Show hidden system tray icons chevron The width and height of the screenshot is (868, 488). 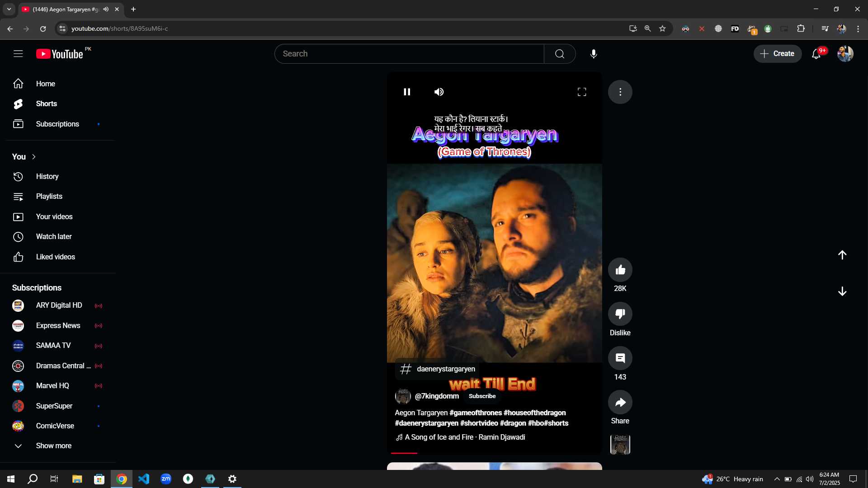pos(777,479)
